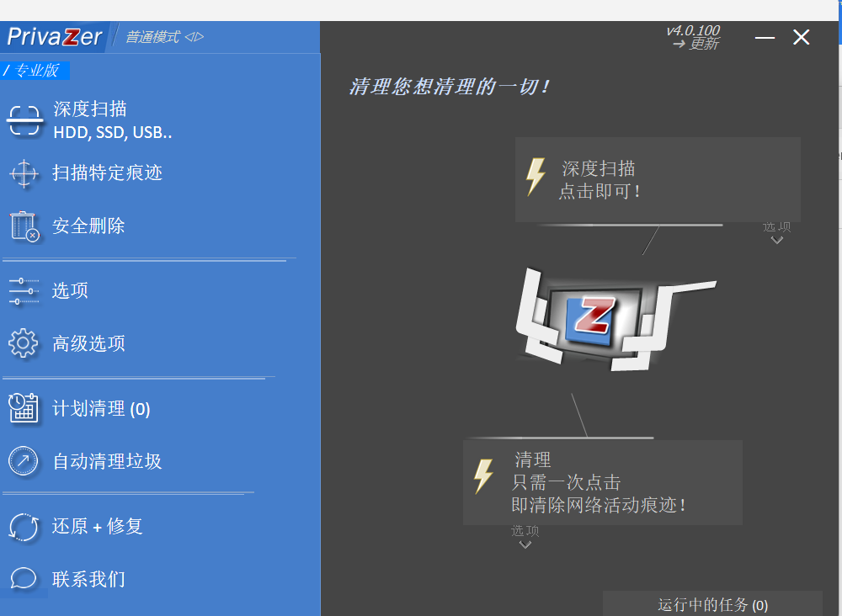
Task: Open 还原 + 修复 in sidebar
Action: [x=97, y=527]
